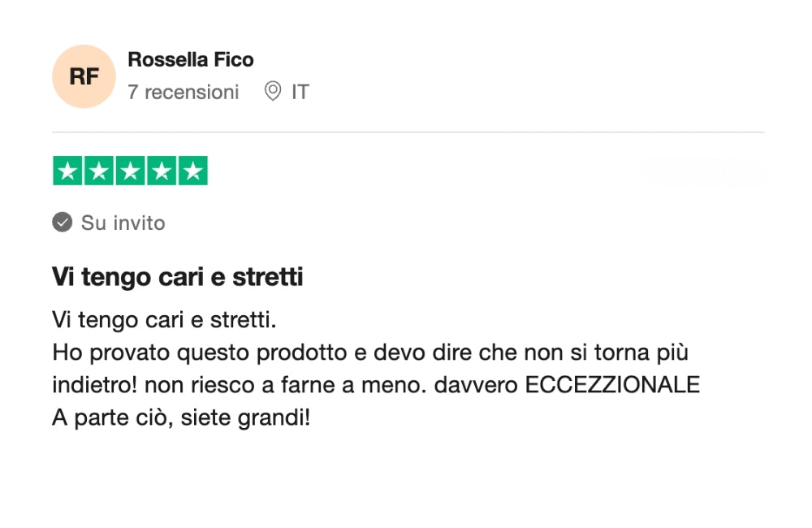Screen dimensions: 812x528
Task: Click the second green rating star
Action: pos(99,171)
